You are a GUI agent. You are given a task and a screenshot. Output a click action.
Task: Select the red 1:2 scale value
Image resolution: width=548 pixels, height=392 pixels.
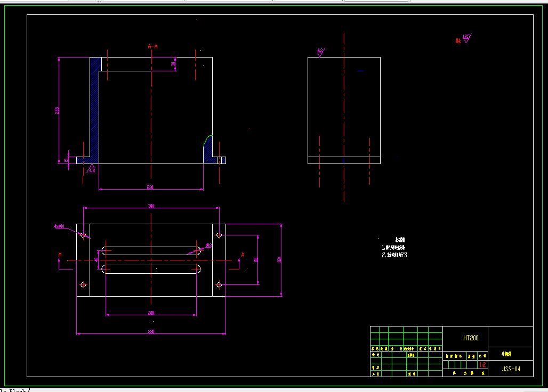pos(482,365)
